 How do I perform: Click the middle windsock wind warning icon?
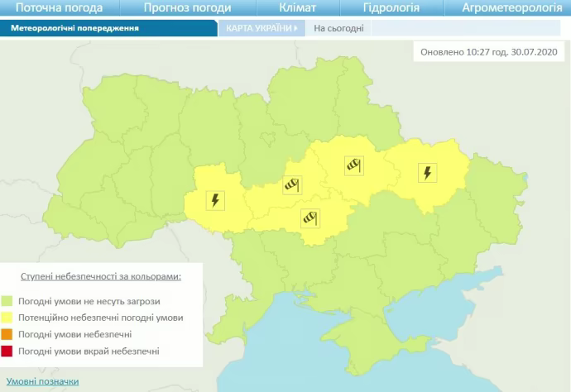pos(292,185)
